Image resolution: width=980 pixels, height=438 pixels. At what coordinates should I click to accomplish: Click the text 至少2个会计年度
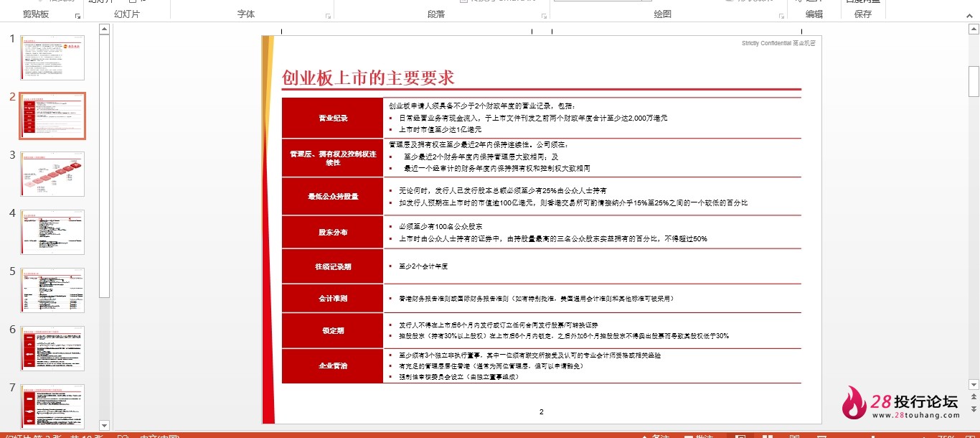click(x=423, y=266)
